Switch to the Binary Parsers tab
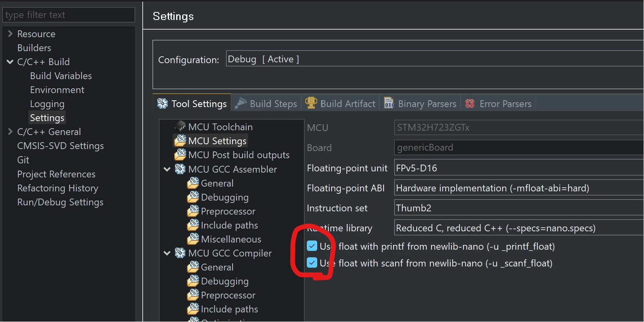 [x=420, y=103]
